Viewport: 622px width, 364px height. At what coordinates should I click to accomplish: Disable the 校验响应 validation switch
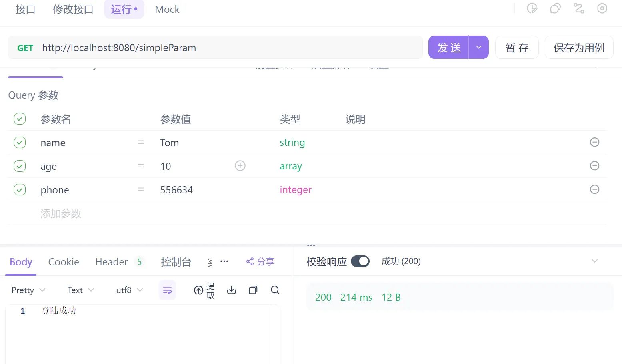point(360,261)
